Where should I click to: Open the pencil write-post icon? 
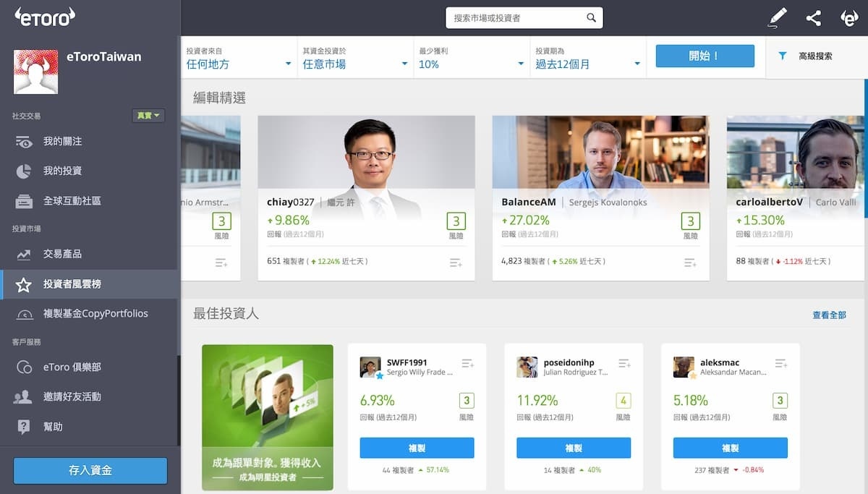(777, 18)
